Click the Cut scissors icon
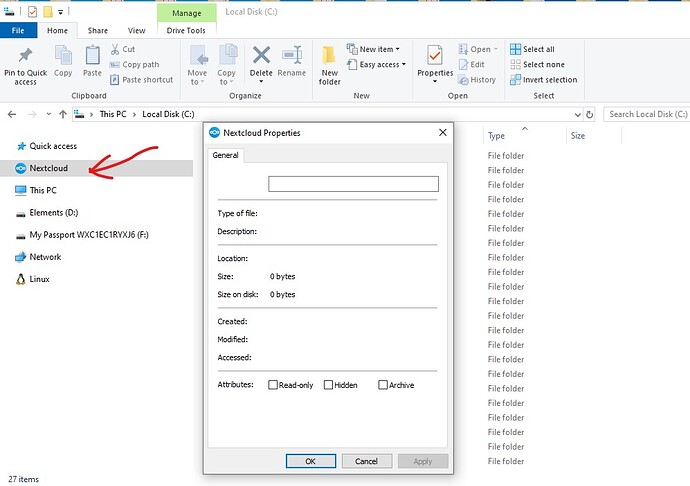The height and width of the screenshot is (486, 690). [114, 49]
